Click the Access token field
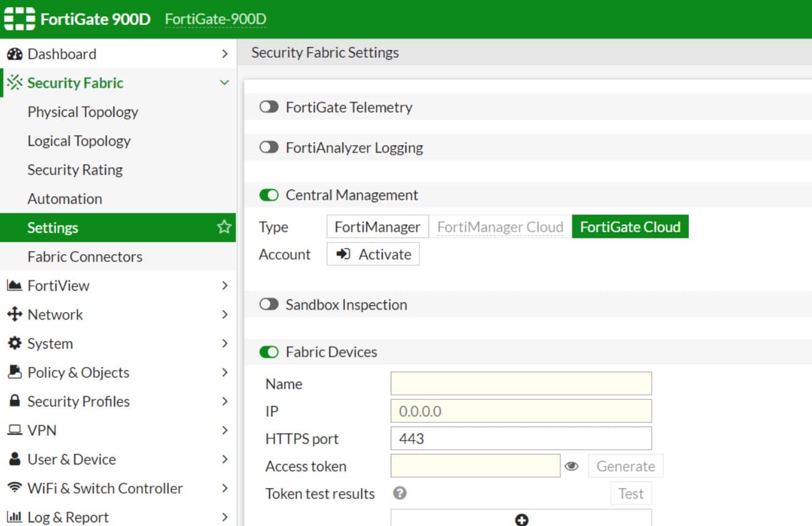Screen dimensions: 812x526 [x=475, y=466]
